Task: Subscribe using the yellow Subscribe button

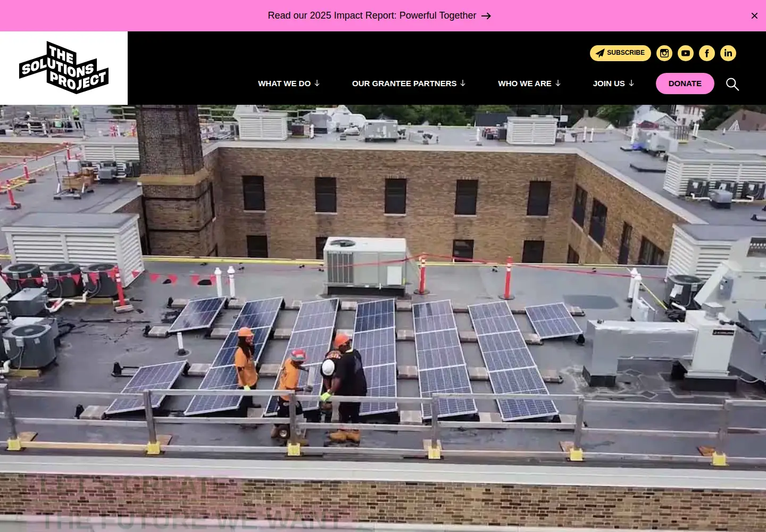Action: pyautogui.click(x=620, y=53)
